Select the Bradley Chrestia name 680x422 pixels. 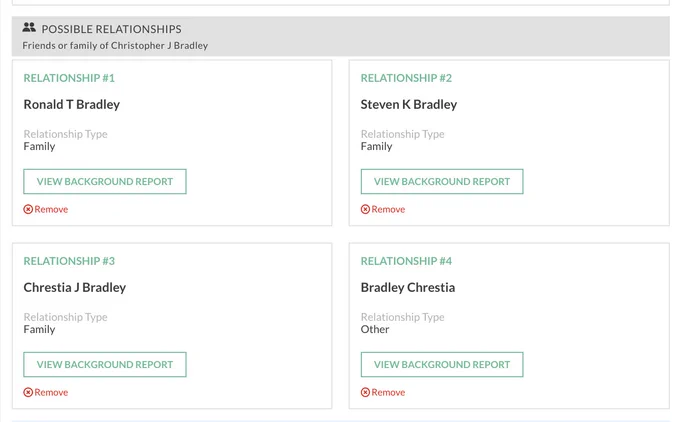point(408,288)
